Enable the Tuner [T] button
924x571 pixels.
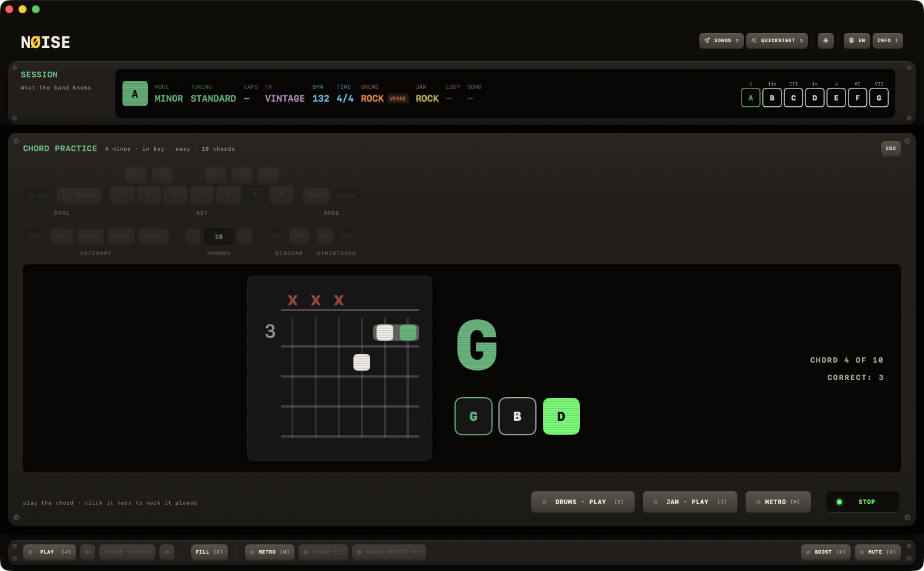click(x=323, y=552)
